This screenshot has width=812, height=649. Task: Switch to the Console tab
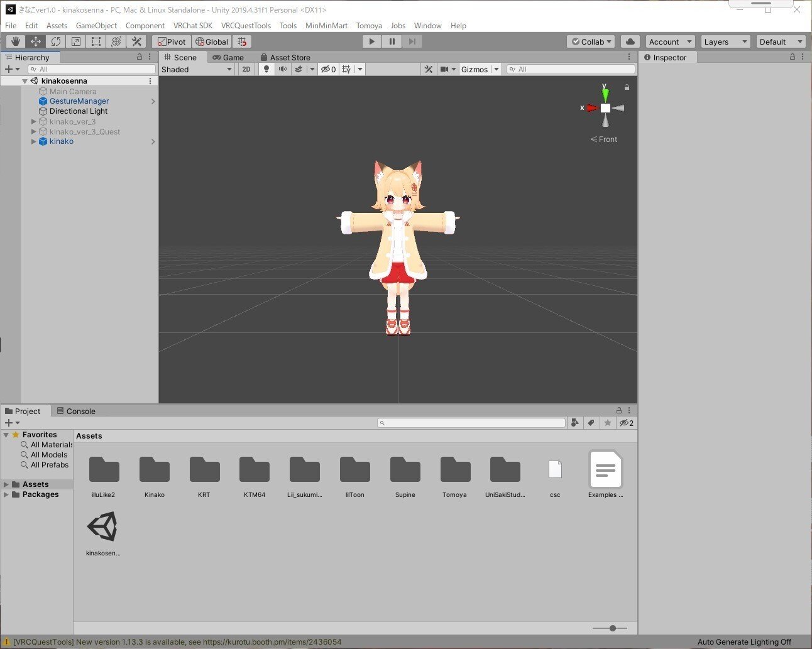pos(76,411)
